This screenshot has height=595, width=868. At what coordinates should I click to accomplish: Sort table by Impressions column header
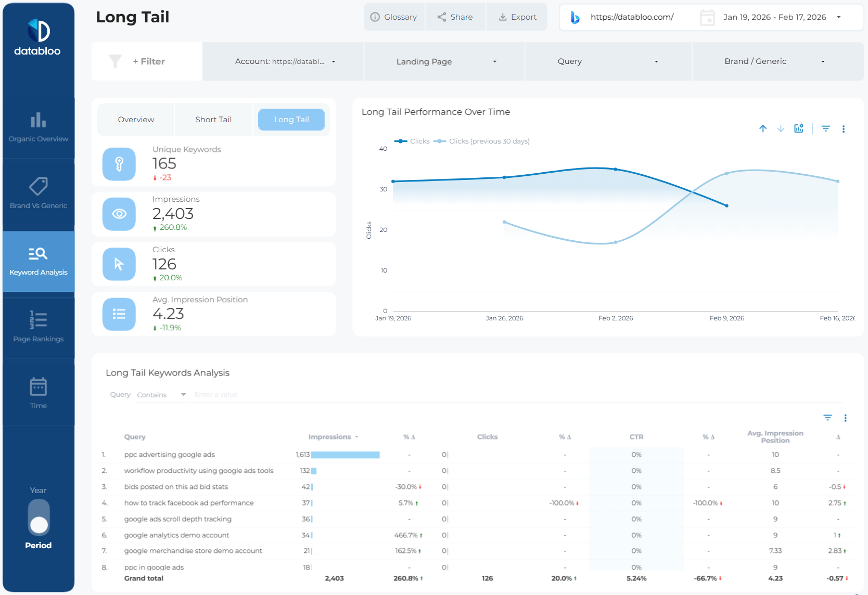click(x=329, y=437)
